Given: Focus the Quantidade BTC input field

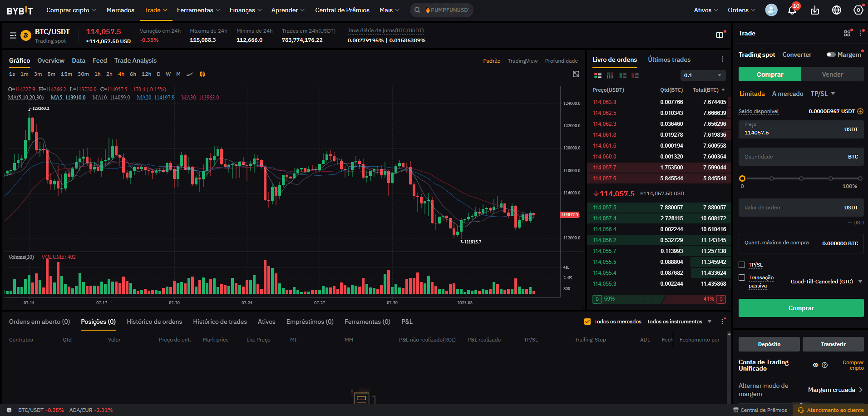Looking at the screenshot, I should coord(801,157).
